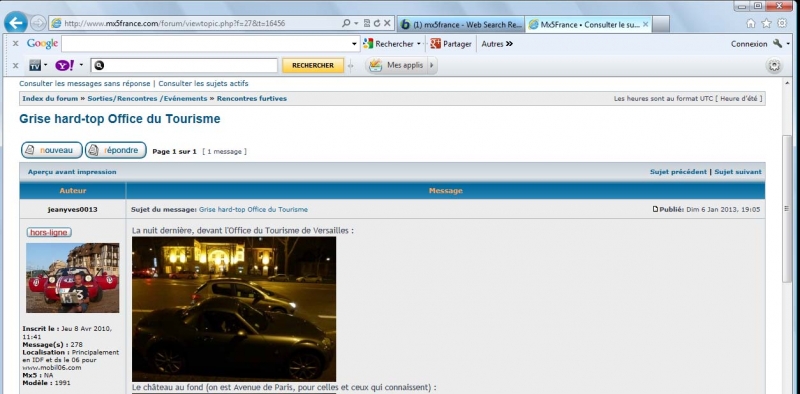Click the Yahoo toolbar settings gear icon
Image resolution: width=800 pixels, height=394 pixels.
click(x=774, y=65)
